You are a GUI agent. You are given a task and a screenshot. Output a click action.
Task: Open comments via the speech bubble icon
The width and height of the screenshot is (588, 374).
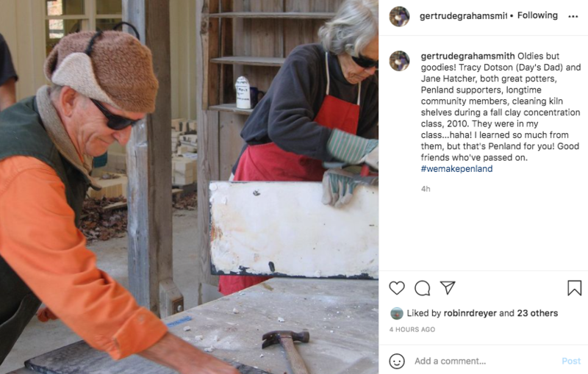point(422,288)
